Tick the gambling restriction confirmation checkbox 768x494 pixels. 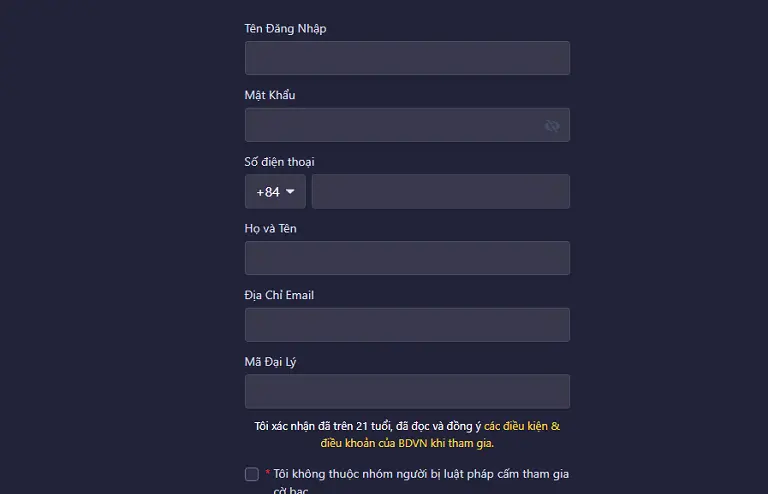[252, 474]
